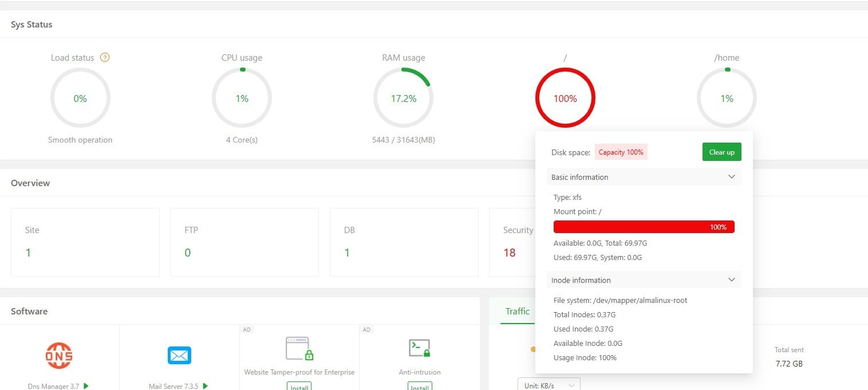Click play arrow beside Mail Server 7.3.5
868x390 pixels.
206,386
